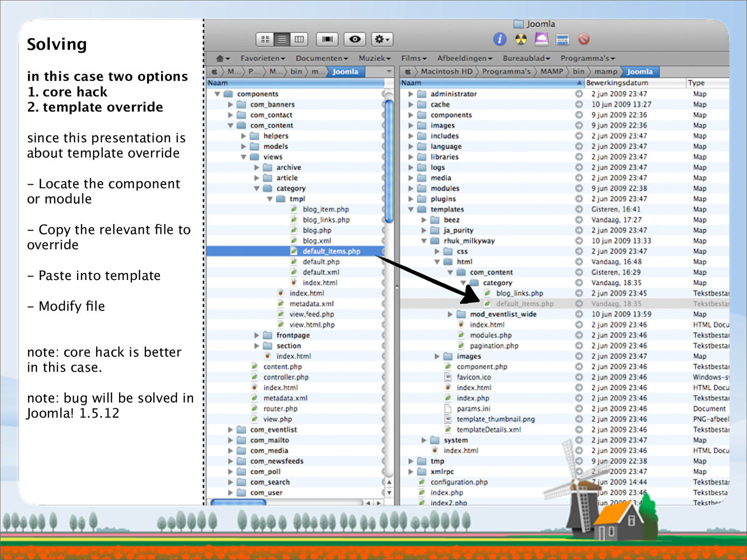
Task: Click bin segment in left path bar
Action: pyautogui.click(x=296, y=71)
